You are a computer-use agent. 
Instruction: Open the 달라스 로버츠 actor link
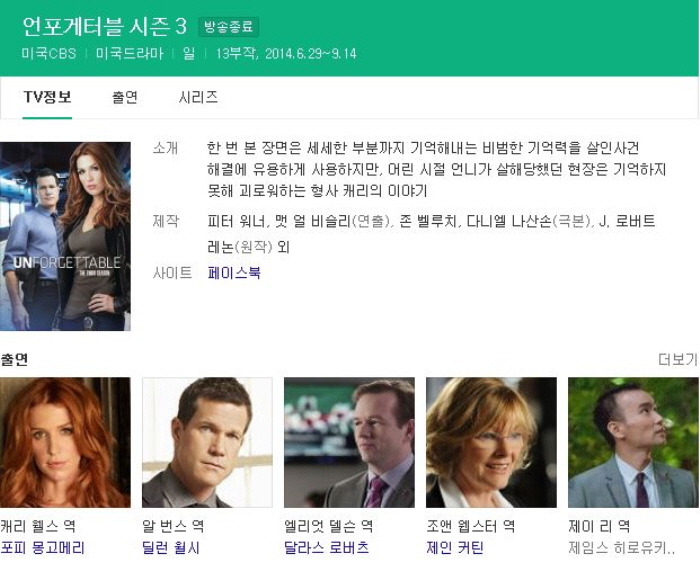pyautogui.click(x=327, y=547)
